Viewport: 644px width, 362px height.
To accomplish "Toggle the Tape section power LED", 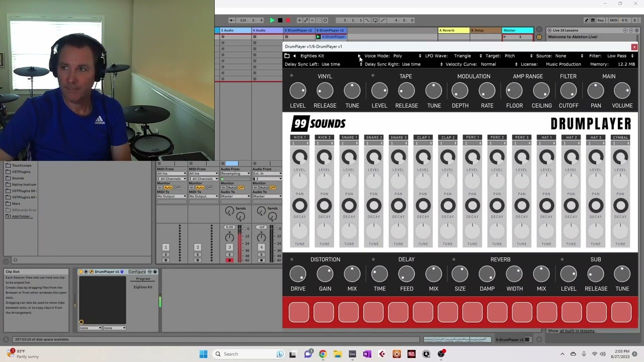I will click(372, 76).
